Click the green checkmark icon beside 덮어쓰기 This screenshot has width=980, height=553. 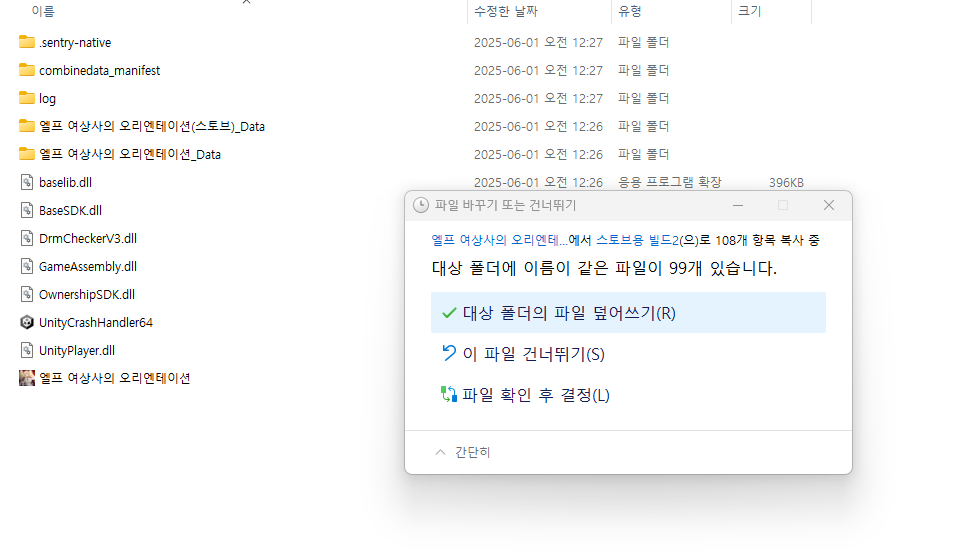tap(449, 313)
